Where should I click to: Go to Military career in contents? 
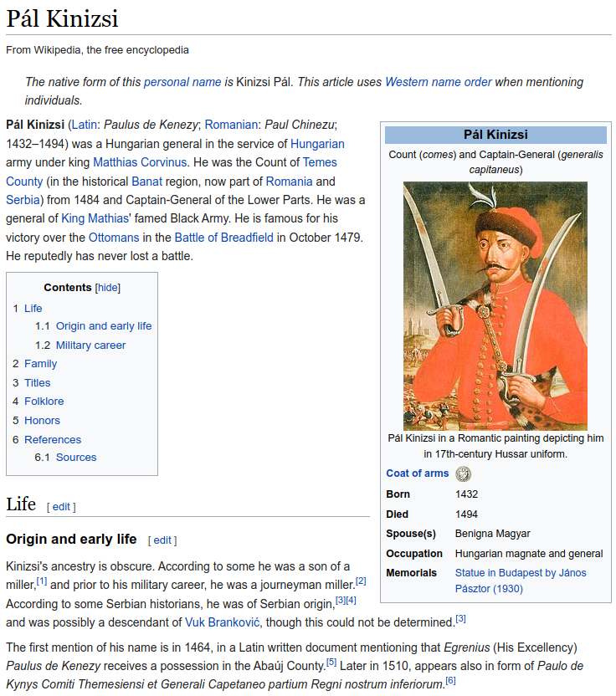pos(90,345)
